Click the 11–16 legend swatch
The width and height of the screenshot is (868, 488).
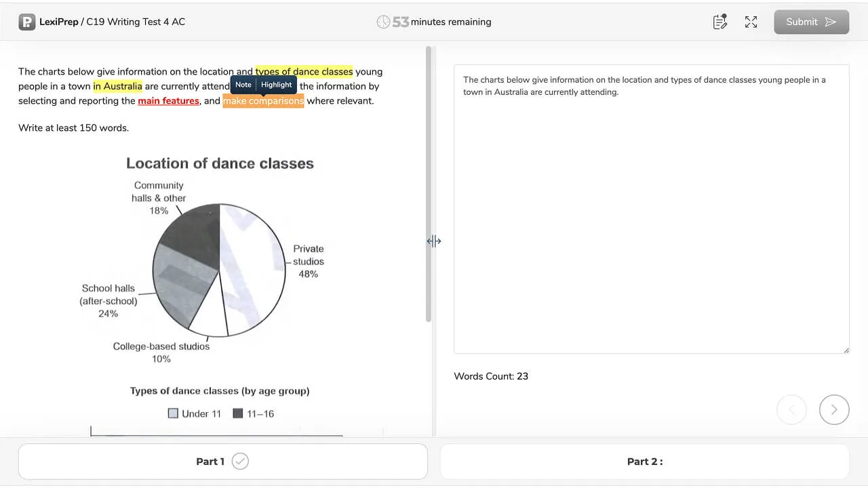(238, 413)
